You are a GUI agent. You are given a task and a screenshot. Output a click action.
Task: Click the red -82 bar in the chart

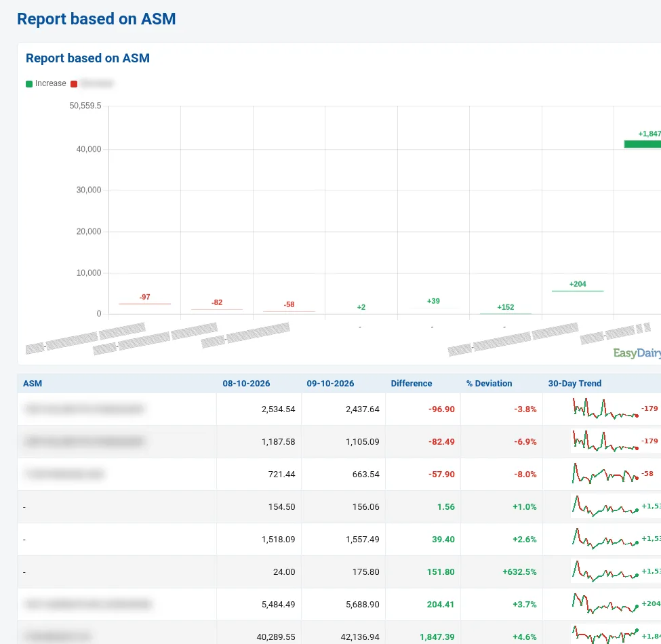click(217, 309)
